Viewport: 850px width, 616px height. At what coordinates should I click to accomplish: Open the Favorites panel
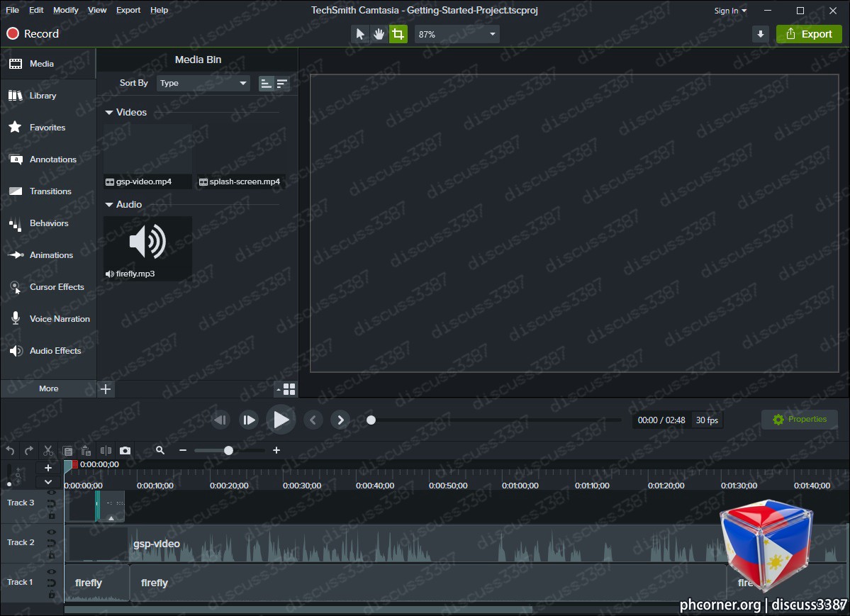tap(47, 128)
